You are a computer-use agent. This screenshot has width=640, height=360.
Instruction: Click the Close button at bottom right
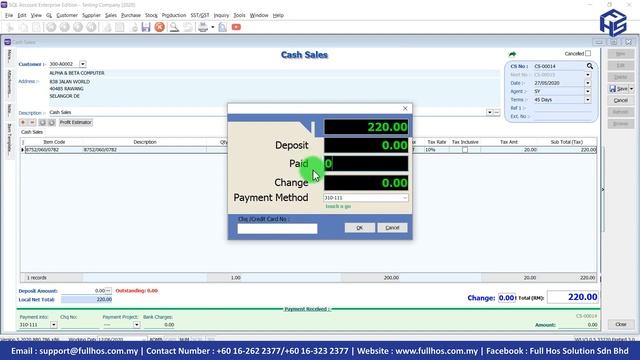tap(621, 324)
